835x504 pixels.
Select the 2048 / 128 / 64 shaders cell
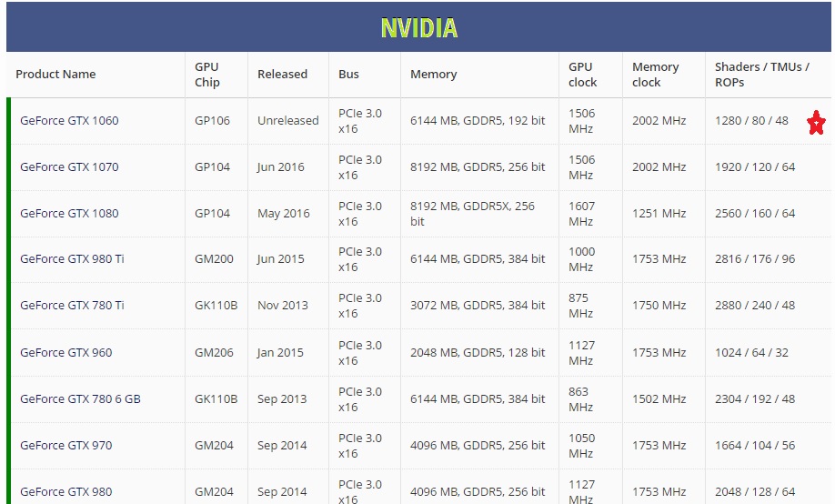[755, 492]
